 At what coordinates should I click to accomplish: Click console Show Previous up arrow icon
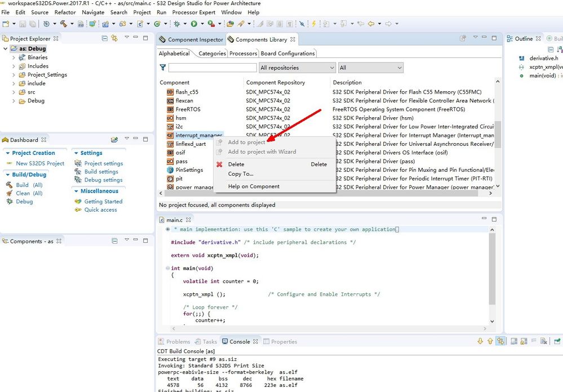pyautogui.click(x=490, y=341)
